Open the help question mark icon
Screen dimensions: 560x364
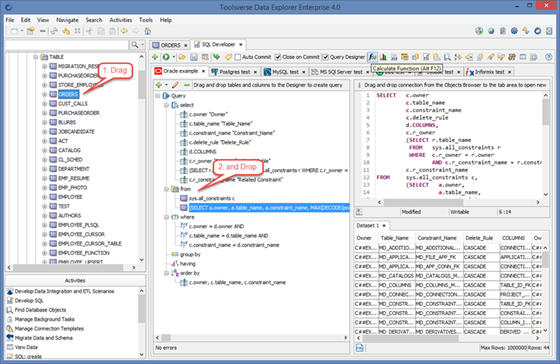click(x=549, y=57)
